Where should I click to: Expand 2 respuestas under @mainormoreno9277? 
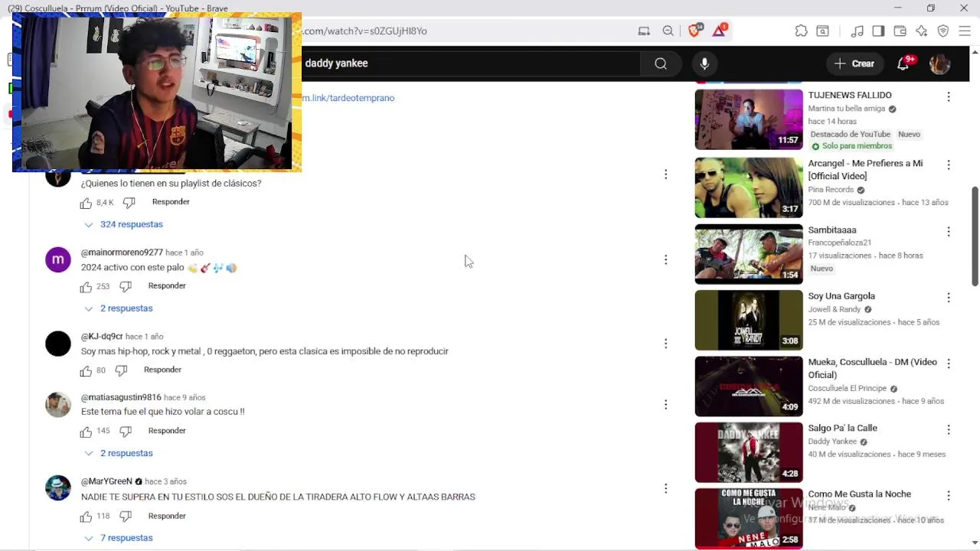click(119, 308)
